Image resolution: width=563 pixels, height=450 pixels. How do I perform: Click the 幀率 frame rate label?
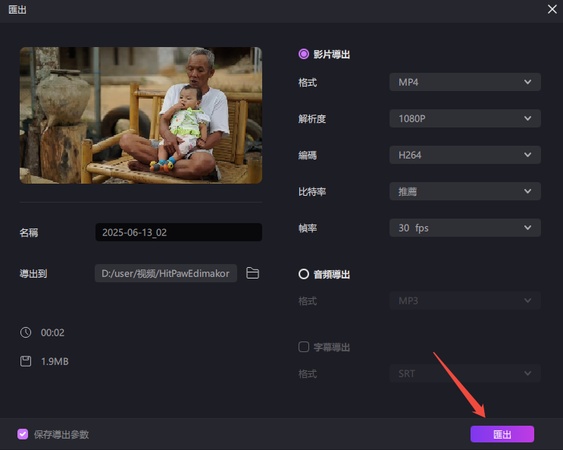point(307,228)
